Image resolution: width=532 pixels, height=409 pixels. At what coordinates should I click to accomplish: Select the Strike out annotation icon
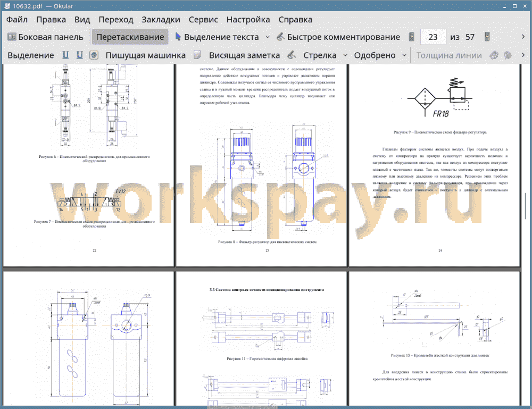[94, 55]
